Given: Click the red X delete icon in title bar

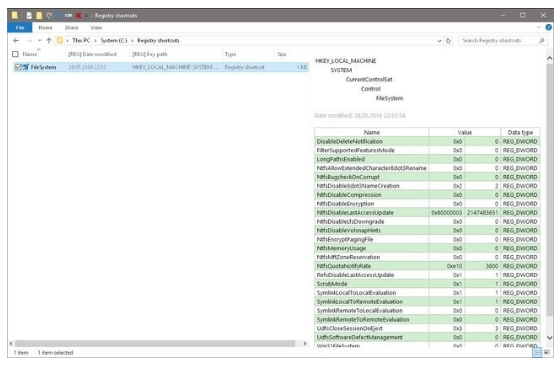Looking at the screenshot, I should click(x=78, y=15).
